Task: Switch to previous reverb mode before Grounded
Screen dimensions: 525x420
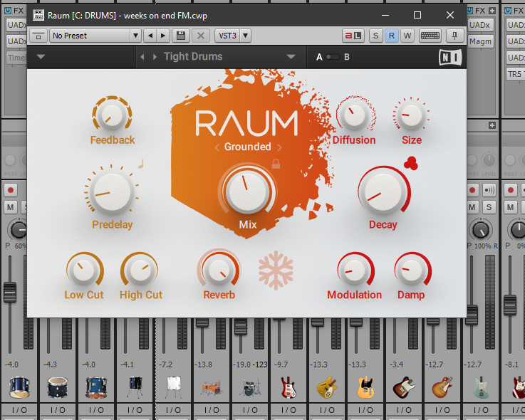Action: (217, 147)
